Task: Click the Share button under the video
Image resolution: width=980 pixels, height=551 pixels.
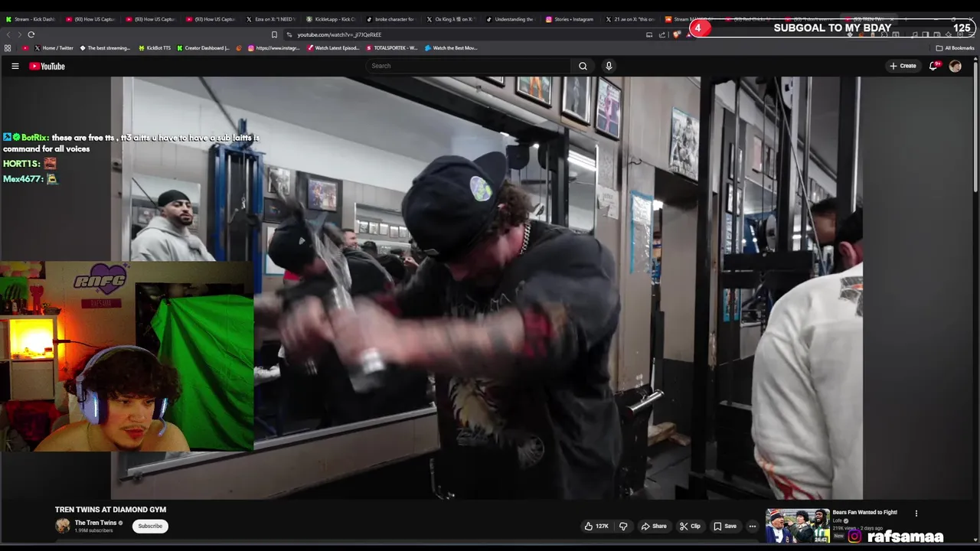Action: (653, 526)
